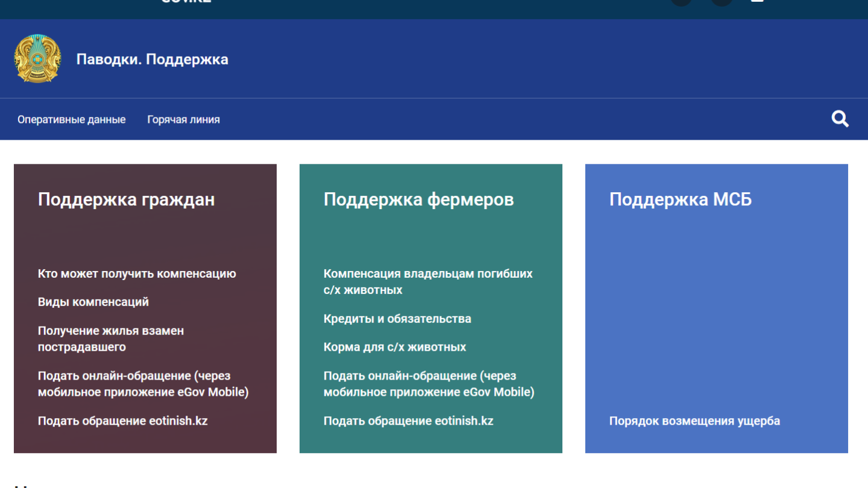Click Кто может получить компенсацию link
The height and width of the screenshot is (488, 868).
tap(137, 274)
